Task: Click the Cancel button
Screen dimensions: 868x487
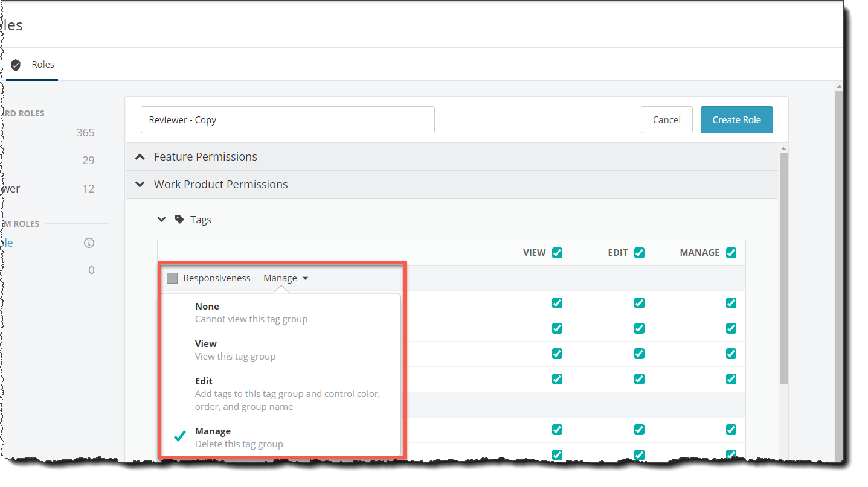Action: [667, 119]
